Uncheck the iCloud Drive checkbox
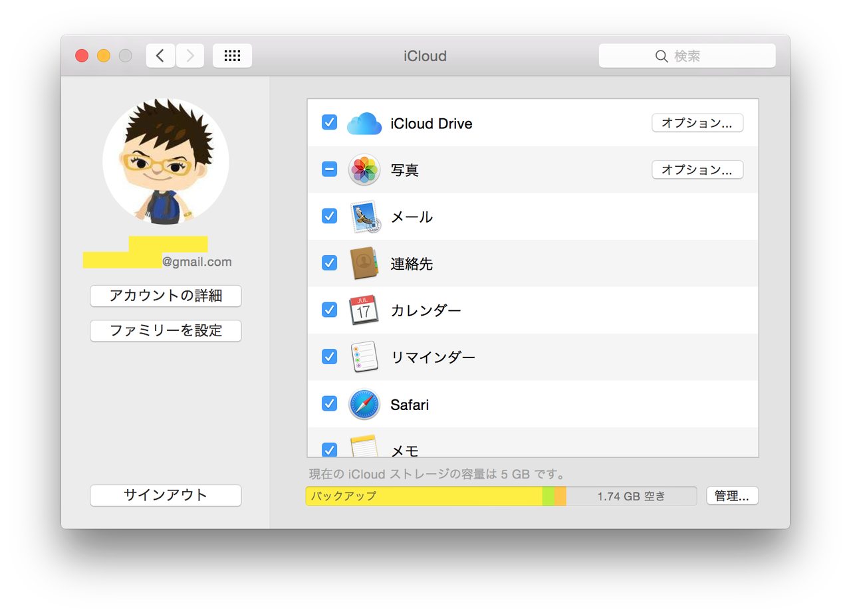The image size is (851, 616). click(329, 122)
